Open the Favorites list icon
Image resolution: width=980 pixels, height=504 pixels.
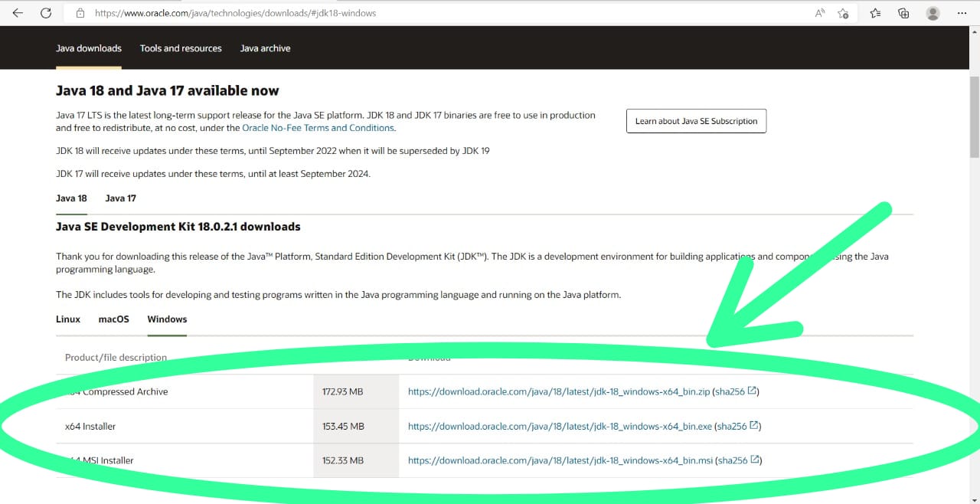click(x=876, y=13)
